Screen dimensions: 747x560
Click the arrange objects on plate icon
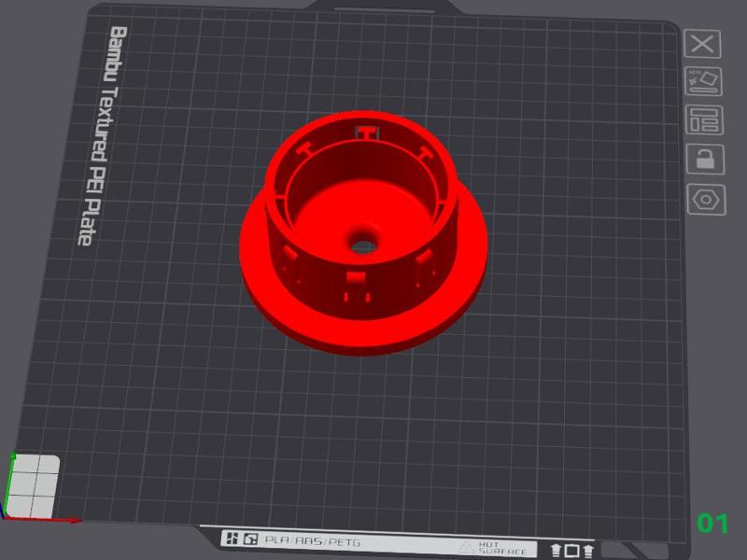click(705, 120)
